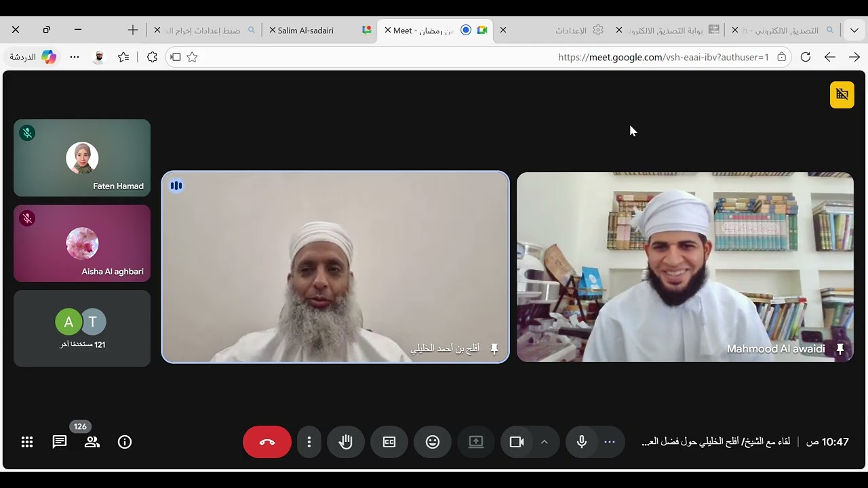Unpin Mahmood Al awaidi video tile

click(840, 349)
